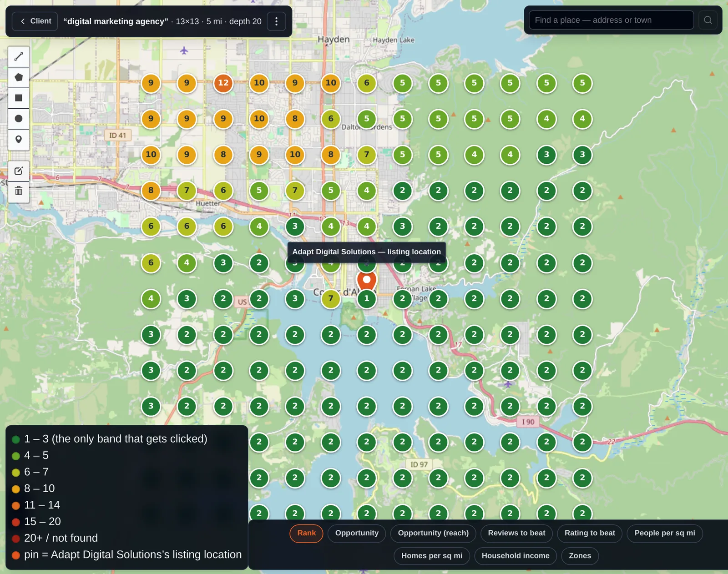Click the Hayden Lake map label
Viewport: 728px width, 574px height.
point(394,40)
